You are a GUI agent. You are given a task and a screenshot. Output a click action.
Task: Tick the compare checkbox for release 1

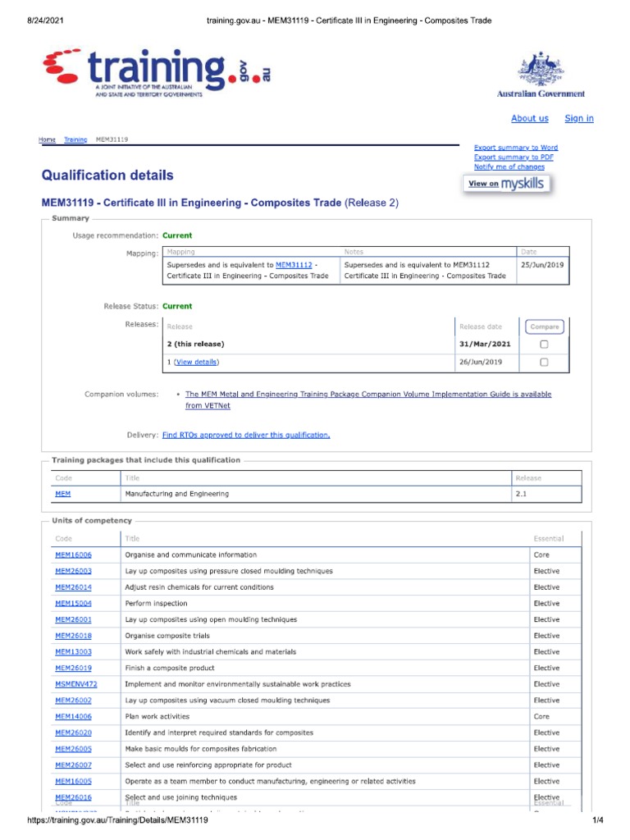pos(544,362)
